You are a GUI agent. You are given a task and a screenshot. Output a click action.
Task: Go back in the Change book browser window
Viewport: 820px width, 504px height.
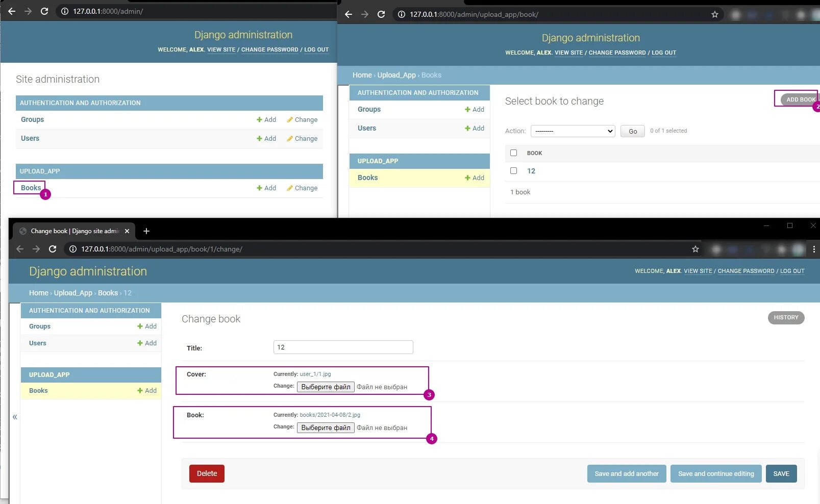(20, 249)
